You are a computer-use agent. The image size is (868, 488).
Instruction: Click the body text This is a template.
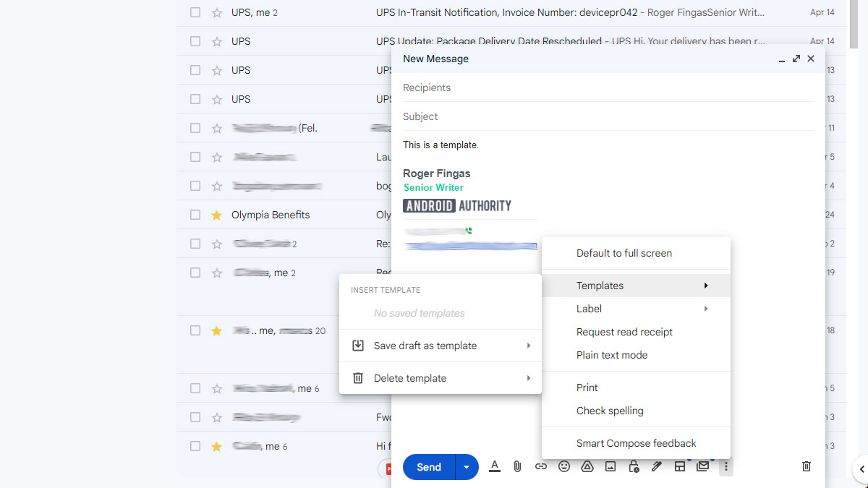[x=441, y=145]
